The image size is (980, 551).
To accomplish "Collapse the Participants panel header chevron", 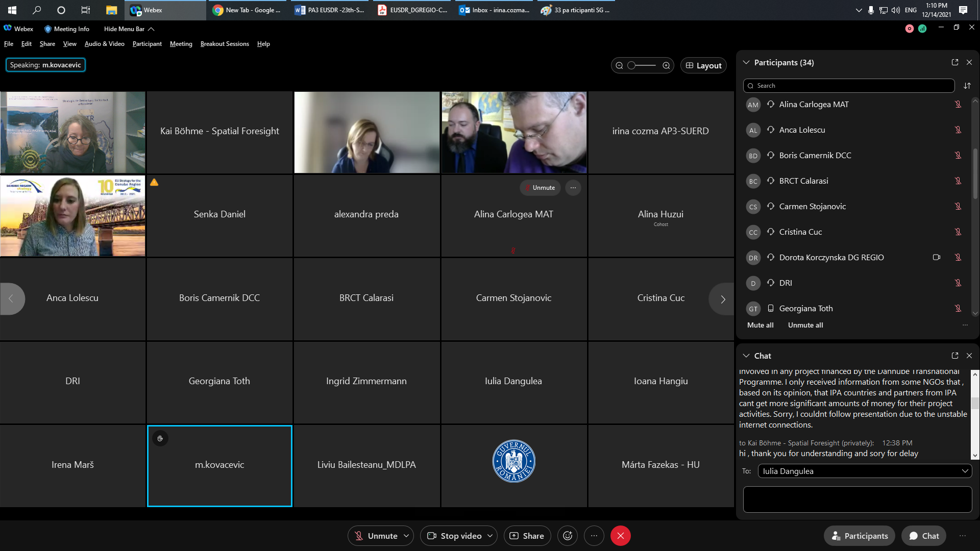I will coord(746,62).
